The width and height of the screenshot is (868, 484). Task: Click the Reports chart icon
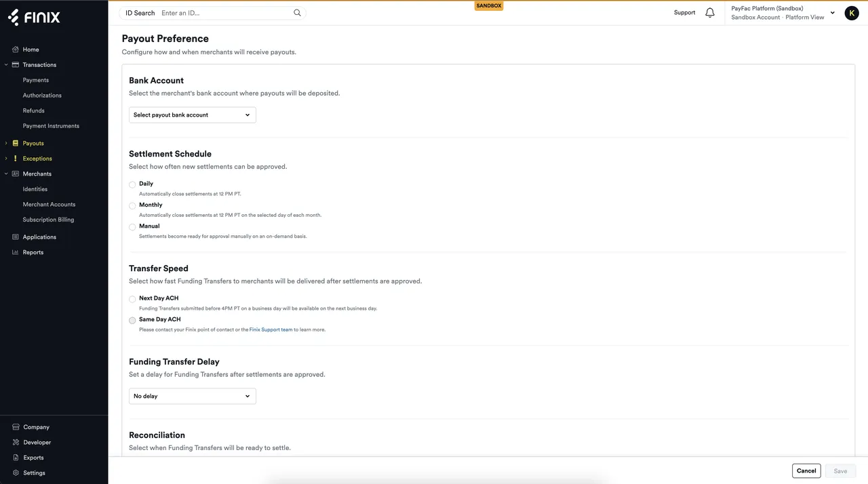point(16,252)
